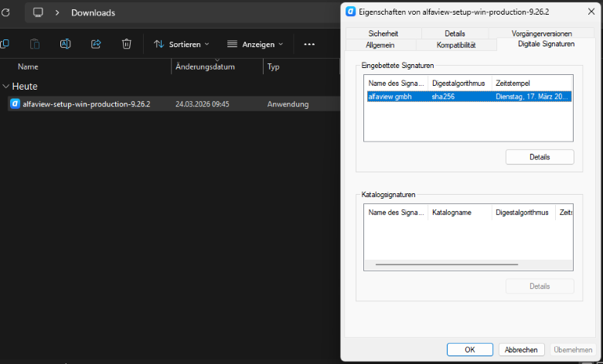Click Details button for embedded signatures
The image size is (603, 364).
(540, 157)
